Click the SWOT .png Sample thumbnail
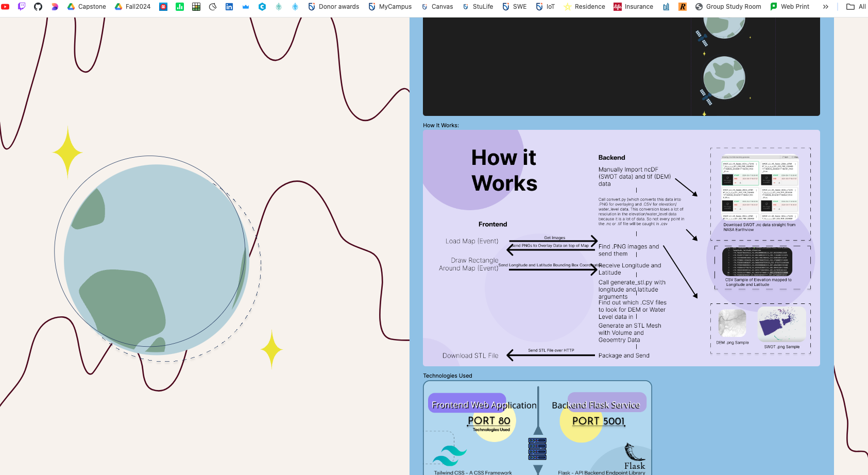The width and height of the screenshot is (868, 475). (782, 325)
